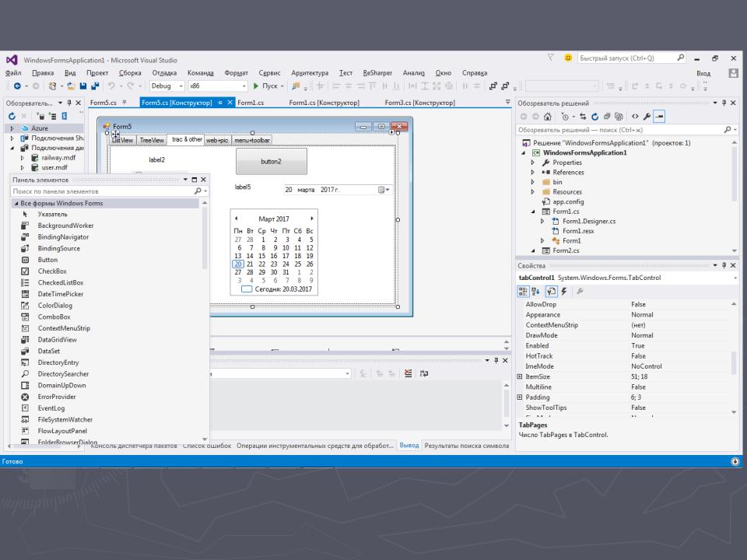Select the TreeView tab on Form5
Image resolution: width=747 pixels, height=560 pixels.
(152, 140)
